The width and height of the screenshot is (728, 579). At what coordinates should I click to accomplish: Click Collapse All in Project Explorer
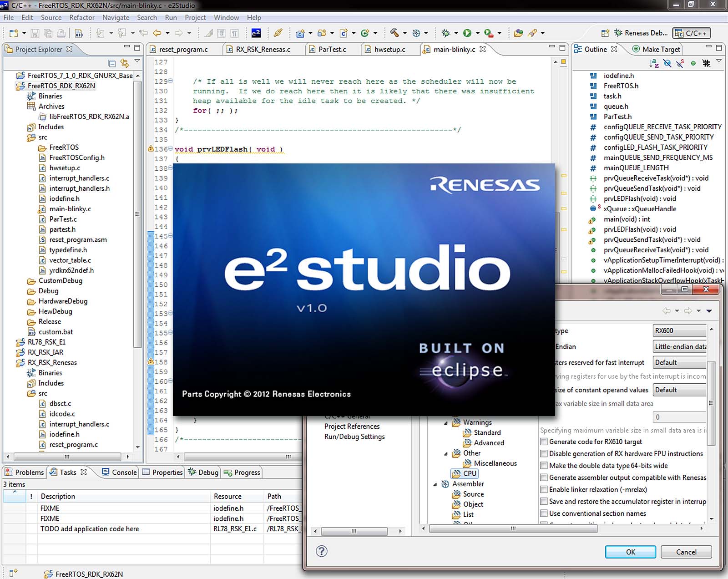point(112,63)
